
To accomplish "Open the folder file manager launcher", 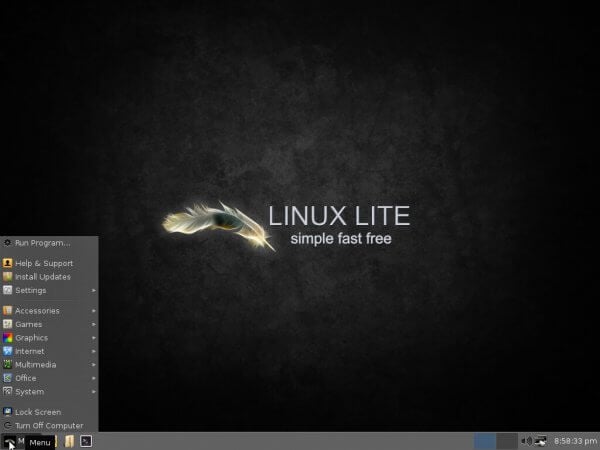I will (69, 441).
